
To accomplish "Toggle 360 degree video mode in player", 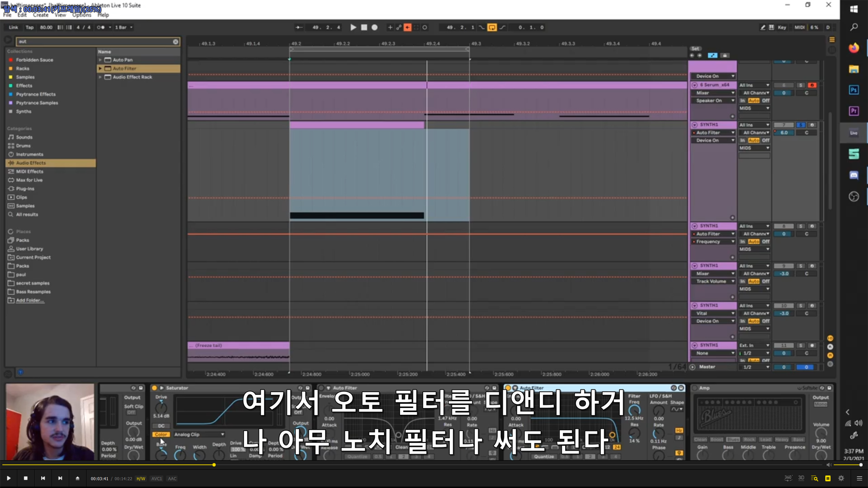I will pos(788,478).
